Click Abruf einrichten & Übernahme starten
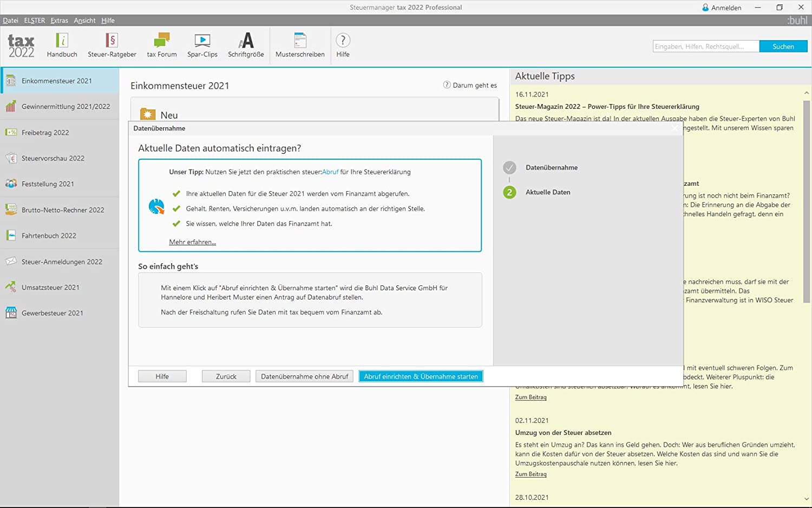The image size is (812, 508). 421,376
